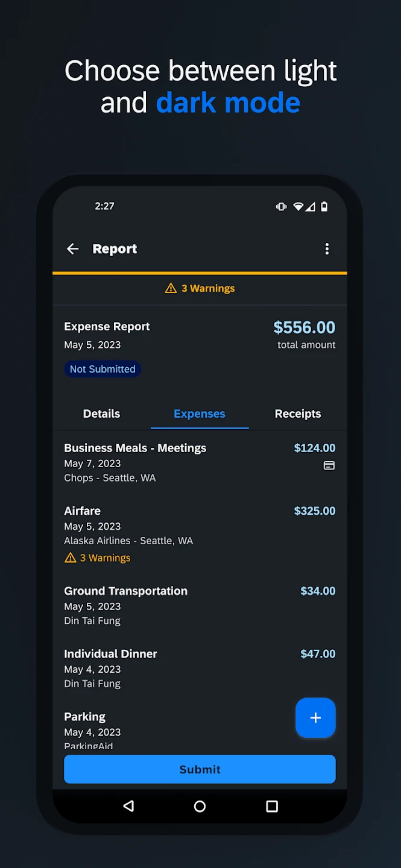401x868 pixels.
Task: Tap the warning triangle in top banner
Action: click(171, 289)
